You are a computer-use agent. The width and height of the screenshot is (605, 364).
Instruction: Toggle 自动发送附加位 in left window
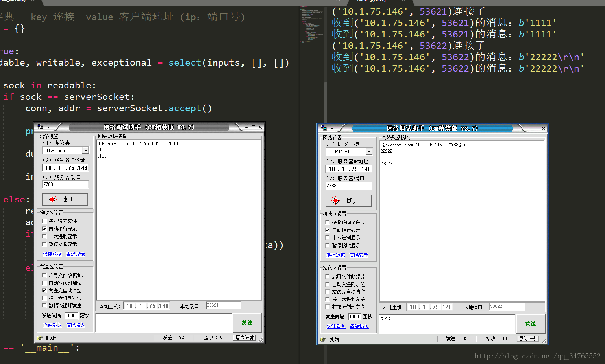44,283
